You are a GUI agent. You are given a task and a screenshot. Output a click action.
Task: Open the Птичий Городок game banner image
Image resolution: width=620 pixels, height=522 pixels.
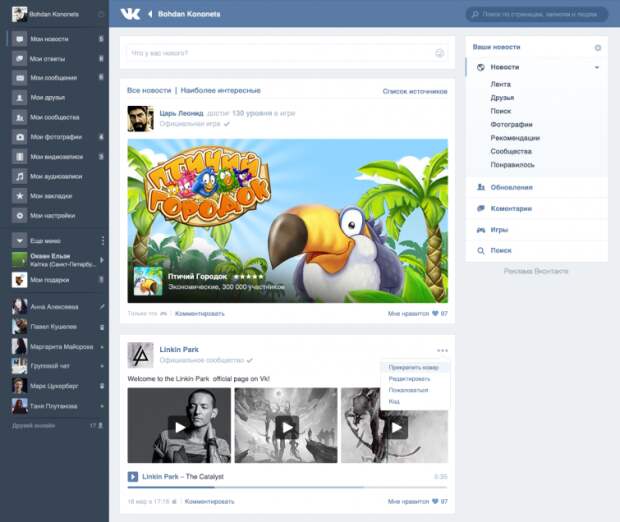tap(287, 221)
